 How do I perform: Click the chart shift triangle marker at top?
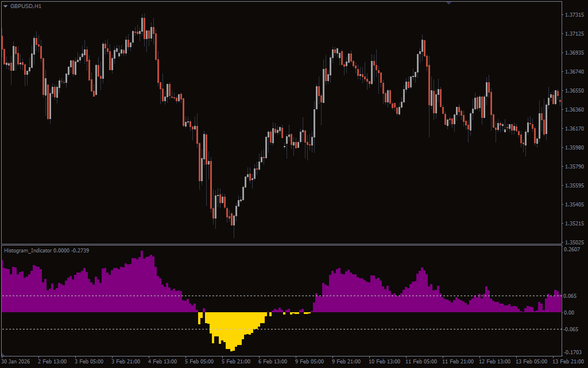448,3
